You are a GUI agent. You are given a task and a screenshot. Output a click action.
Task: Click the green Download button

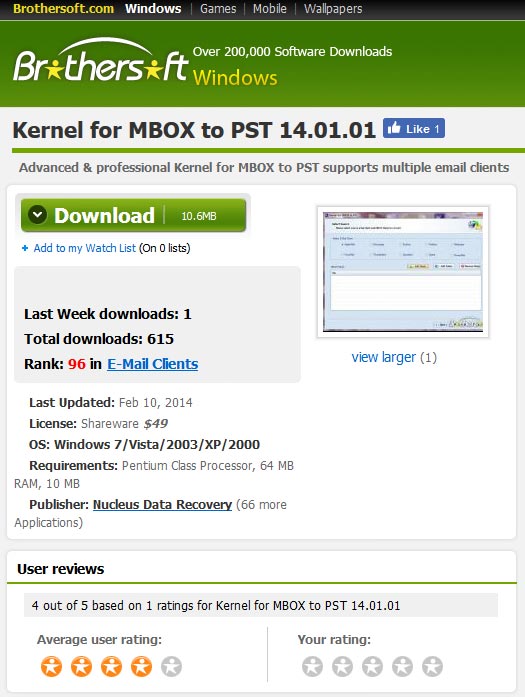click(133, 215)
